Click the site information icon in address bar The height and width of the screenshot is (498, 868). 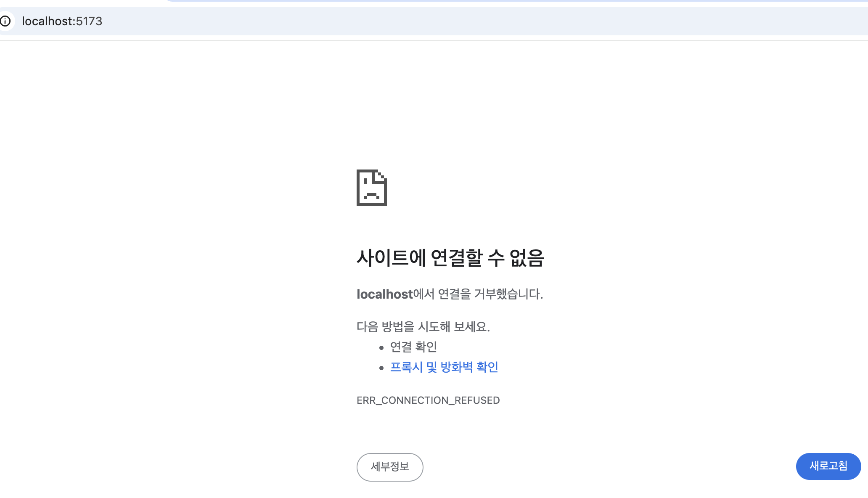[x=5, y=21]
